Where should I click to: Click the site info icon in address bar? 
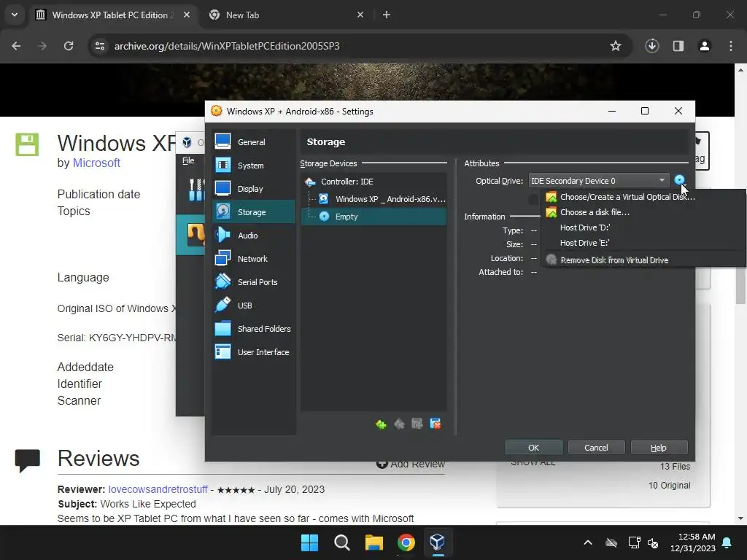click(x=99, y=46)
